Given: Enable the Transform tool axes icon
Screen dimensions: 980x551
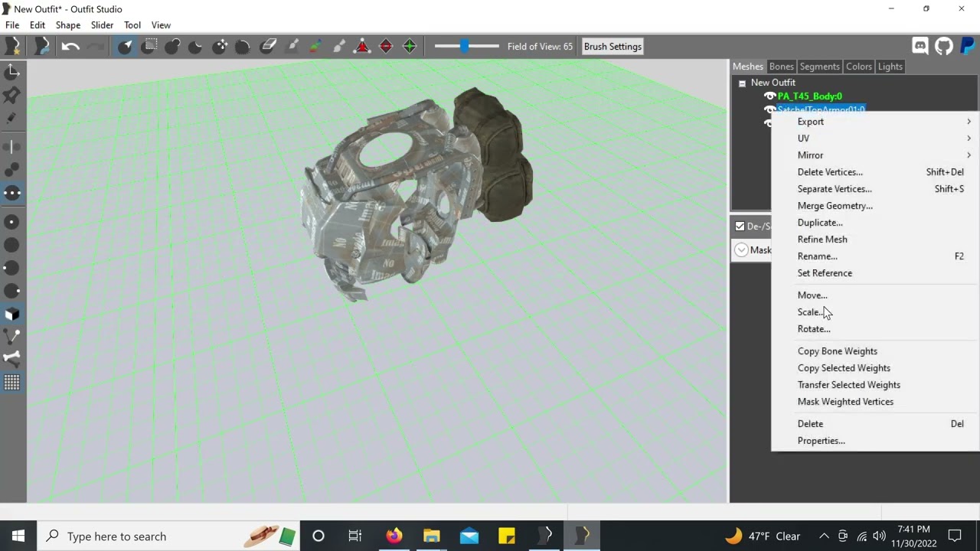Looking at the screenshot, I should [12, 72].
